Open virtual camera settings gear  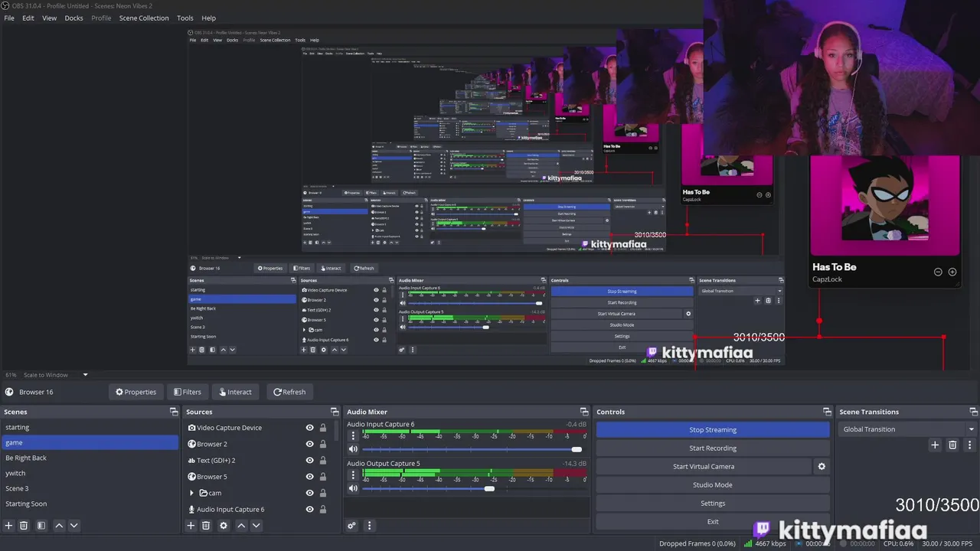point(822,466)
